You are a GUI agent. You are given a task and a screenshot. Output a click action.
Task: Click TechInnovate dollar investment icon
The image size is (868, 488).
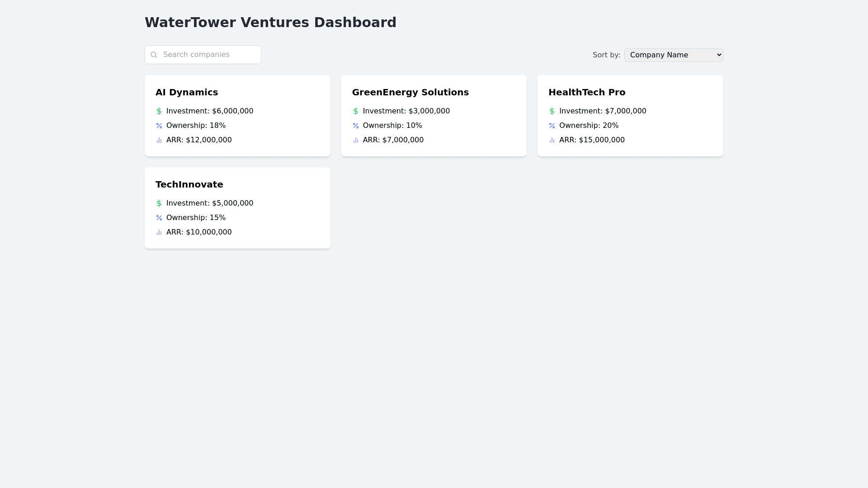click(x=159, y=203)
